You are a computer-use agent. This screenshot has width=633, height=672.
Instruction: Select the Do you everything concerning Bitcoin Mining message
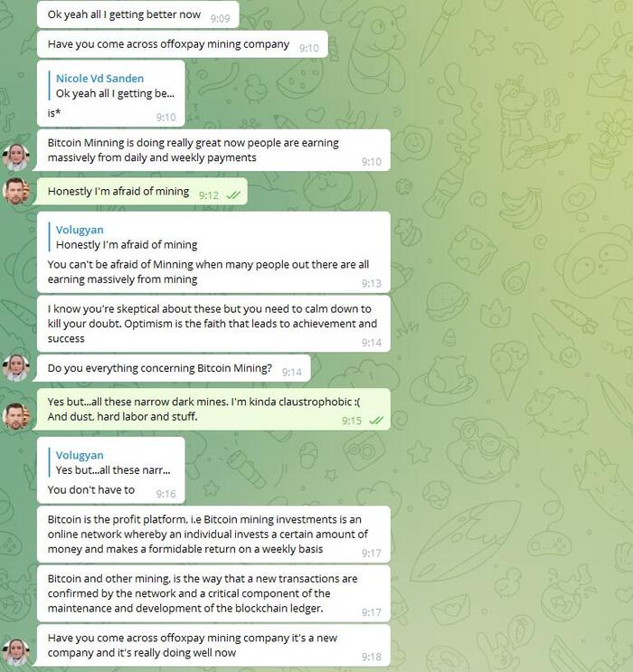(174, 368)
